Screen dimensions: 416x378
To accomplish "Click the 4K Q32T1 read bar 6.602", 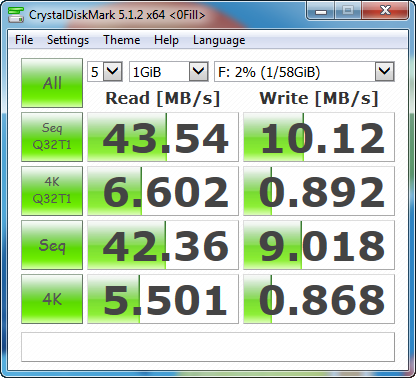I will (x=163, y=191).
